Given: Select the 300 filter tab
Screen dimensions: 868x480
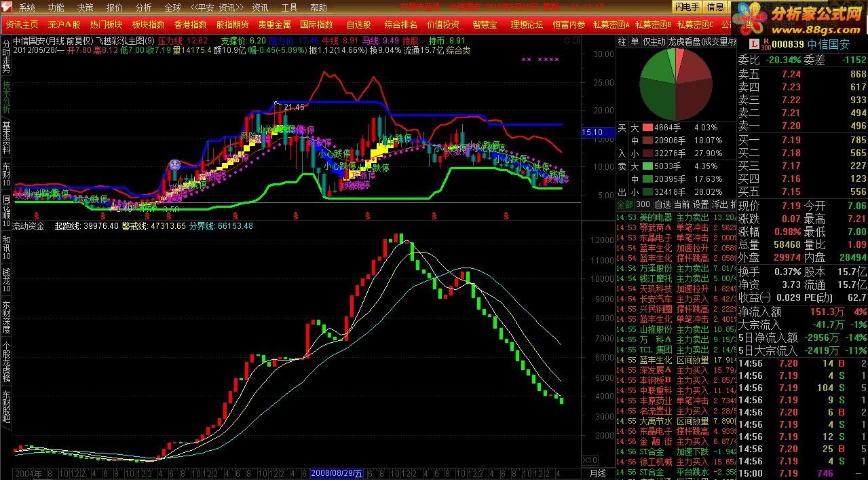Looking at the screenshot, I should coord(643,204).
